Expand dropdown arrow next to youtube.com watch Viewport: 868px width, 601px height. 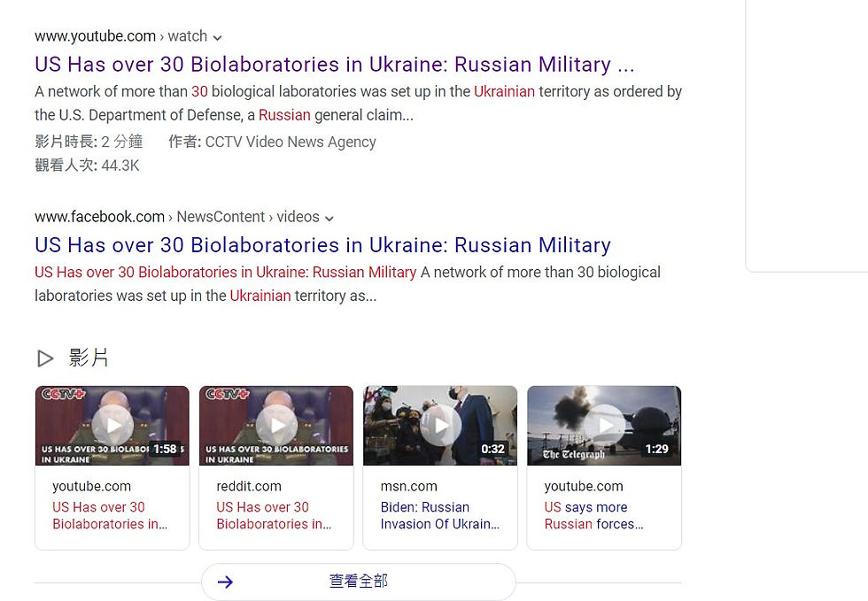pos(218,38)
